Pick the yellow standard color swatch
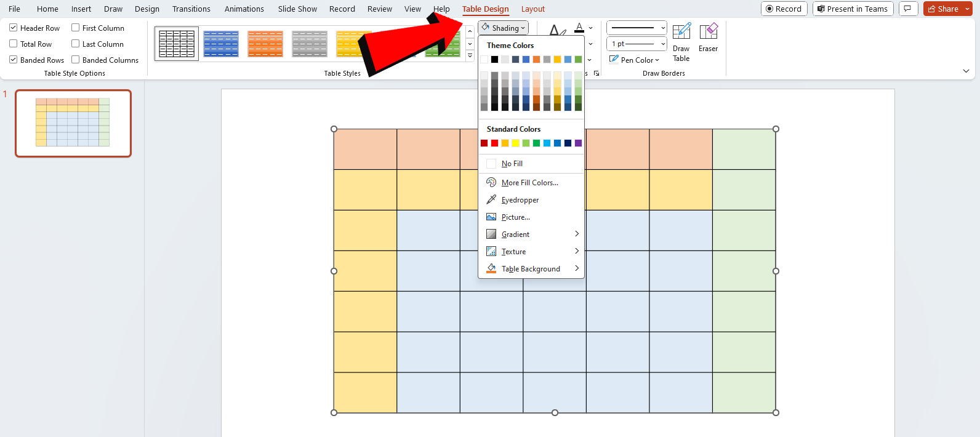The image size is (980, 437). coord(515,143)
